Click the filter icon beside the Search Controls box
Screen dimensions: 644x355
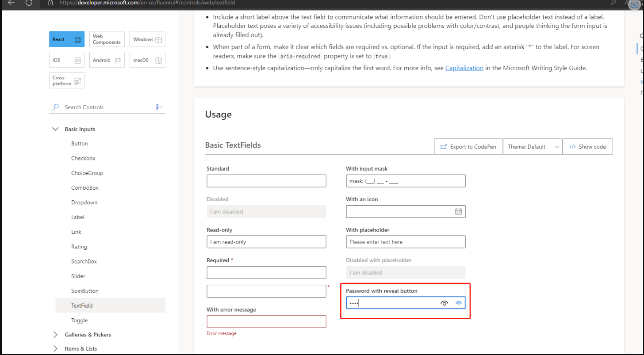159,107
